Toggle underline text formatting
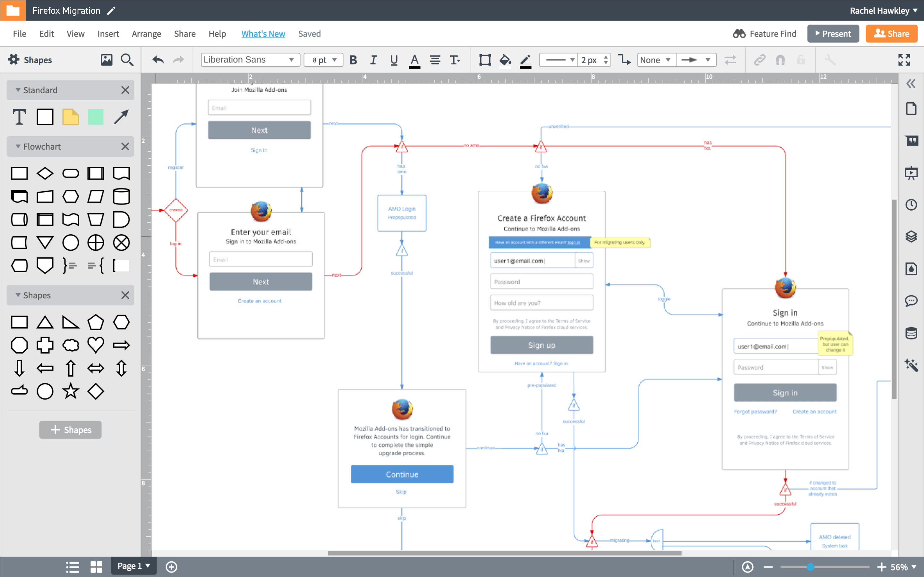The width and height of the screenshot is (924, 577). tap(394, 60)
